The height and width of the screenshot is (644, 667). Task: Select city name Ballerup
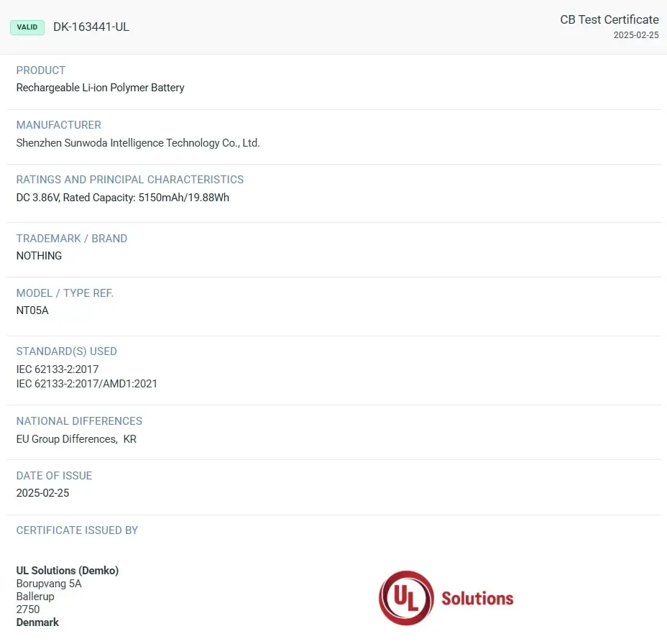click(35, 597)
